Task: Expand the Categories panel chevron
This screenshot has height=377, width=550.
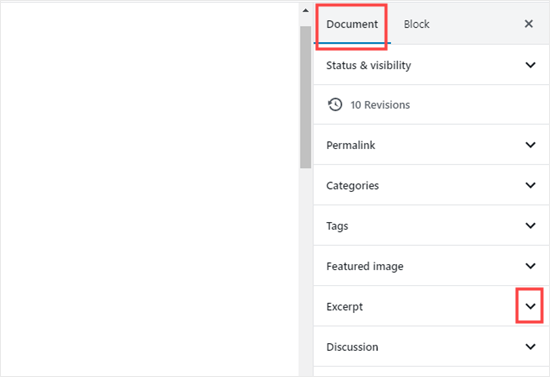Action: [530, 185]
